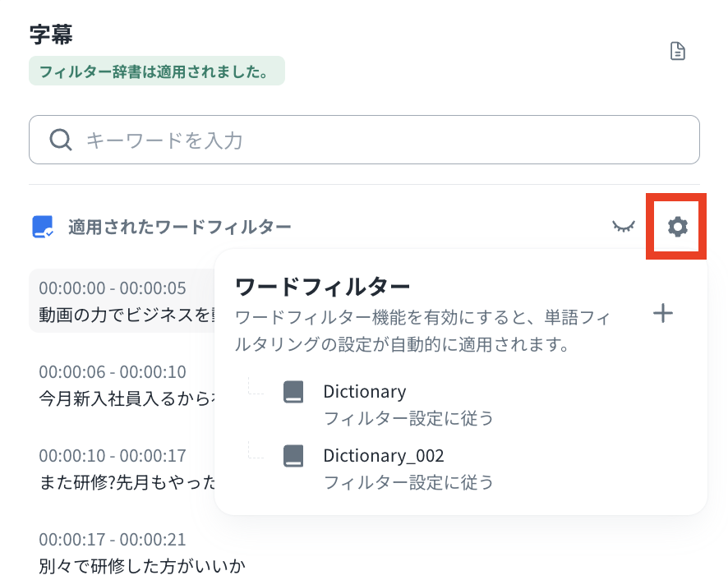Click the subtitle text 別々で研修した方がいいか

[142, 565]
